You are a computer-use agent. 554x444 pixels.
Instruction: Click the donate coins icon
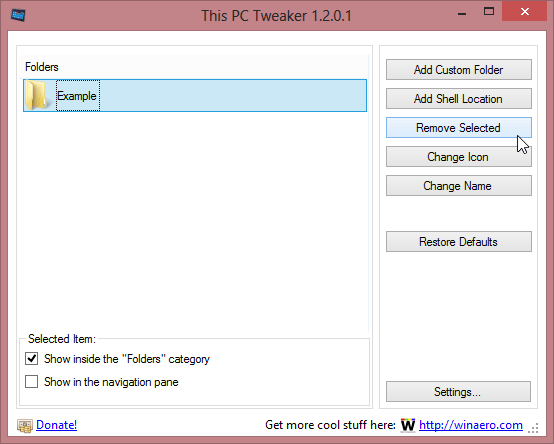25,426
